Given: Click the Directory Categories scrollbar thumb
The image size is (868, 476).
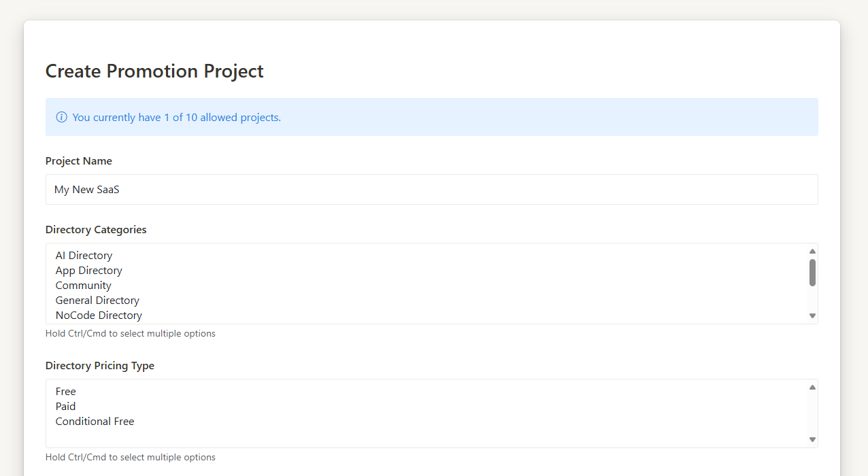Looking at the screenshot, I should [812, 272].
